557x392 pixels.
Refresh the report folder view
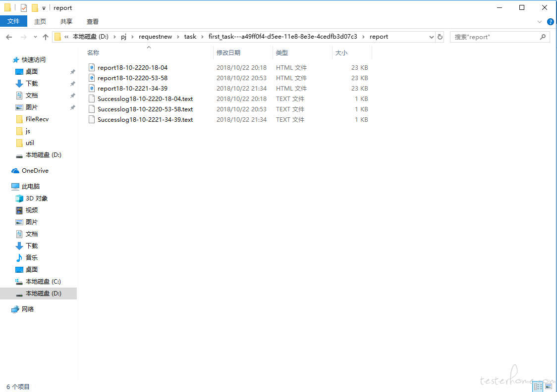(x=440, y=37)
